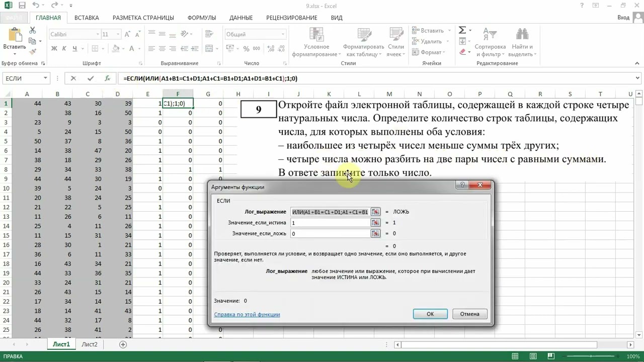The image size is (644, 362).
Task: Open the ФОРМУЛЫ ribbon tab
Action: click(202, 18)
